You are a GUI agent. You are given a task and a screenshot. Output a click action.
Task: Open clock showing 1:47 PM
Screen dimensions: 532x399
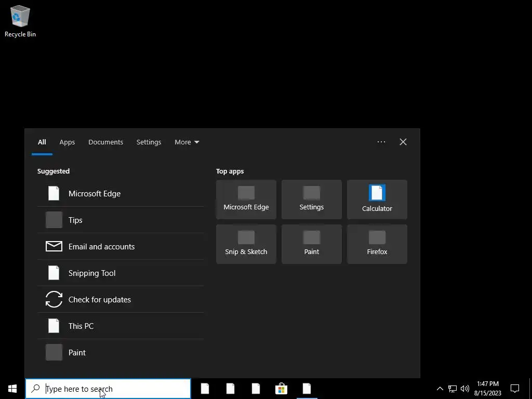[487, 389]
